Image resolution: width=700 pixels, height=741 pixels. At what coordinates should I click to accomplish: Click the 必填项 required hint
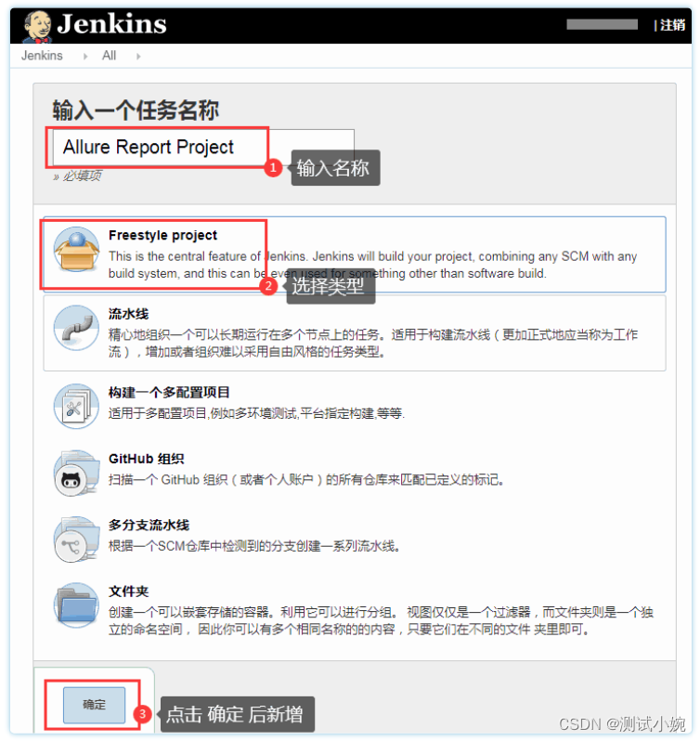coord(77,175)
